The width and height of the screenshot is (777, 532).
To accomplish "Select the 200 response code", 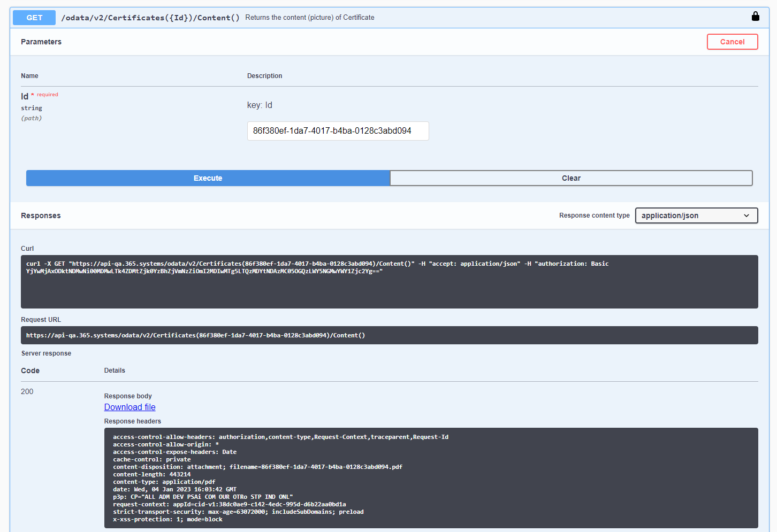I will pyautogui.click(x=27, y=392).
